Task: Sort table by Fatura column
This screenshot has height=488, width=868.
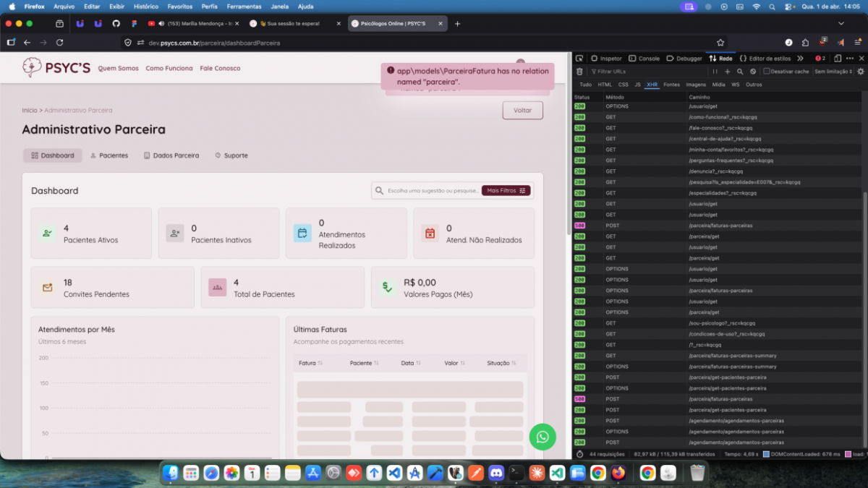Action: (311, 363)
